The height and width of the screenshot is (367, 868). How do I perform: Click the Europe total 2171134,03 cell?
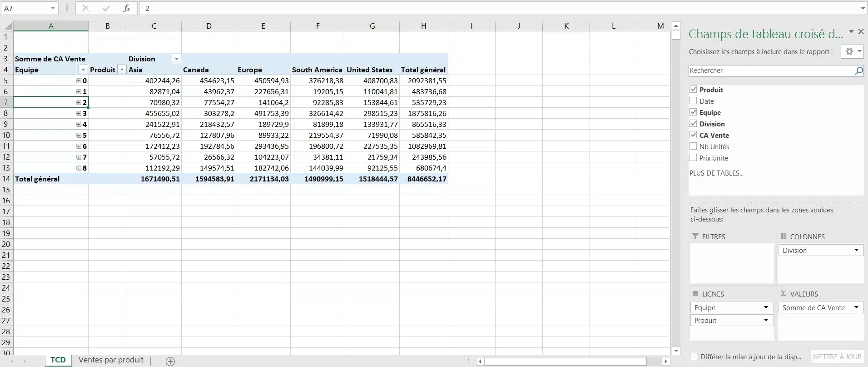263,179
